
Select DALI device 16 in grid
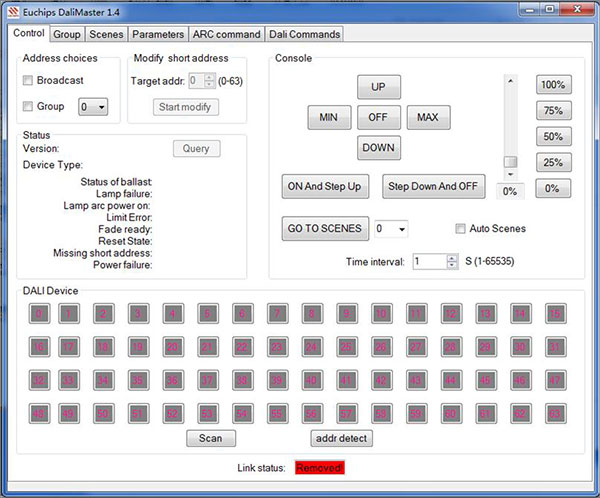(39, 347)
